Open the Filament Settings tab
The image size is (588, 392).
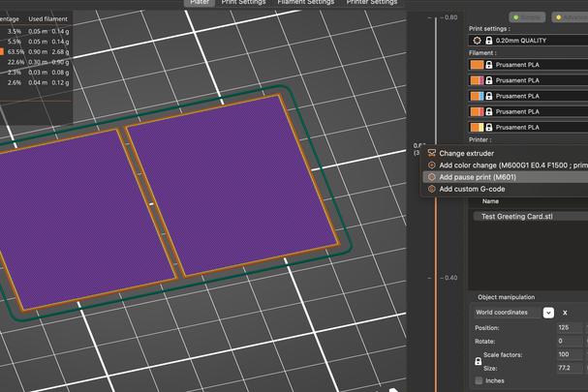(306, 2)
